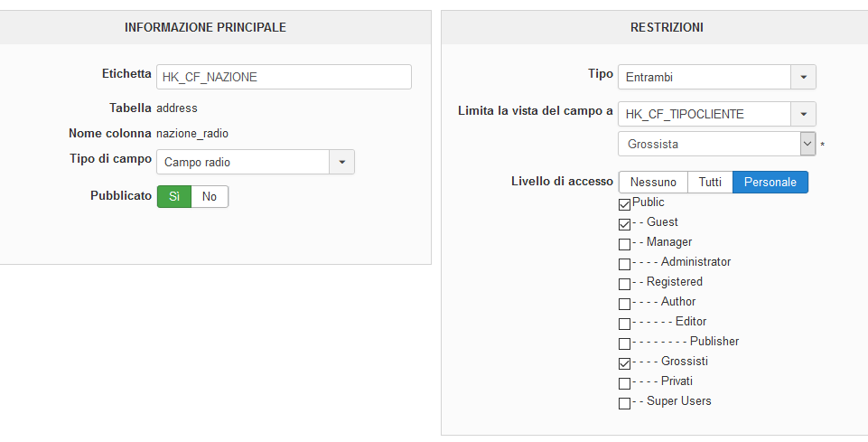The height and width of the screenshot is (442, 868).
Task: Set Pubblicato to Sì
Action: point(174,196)
